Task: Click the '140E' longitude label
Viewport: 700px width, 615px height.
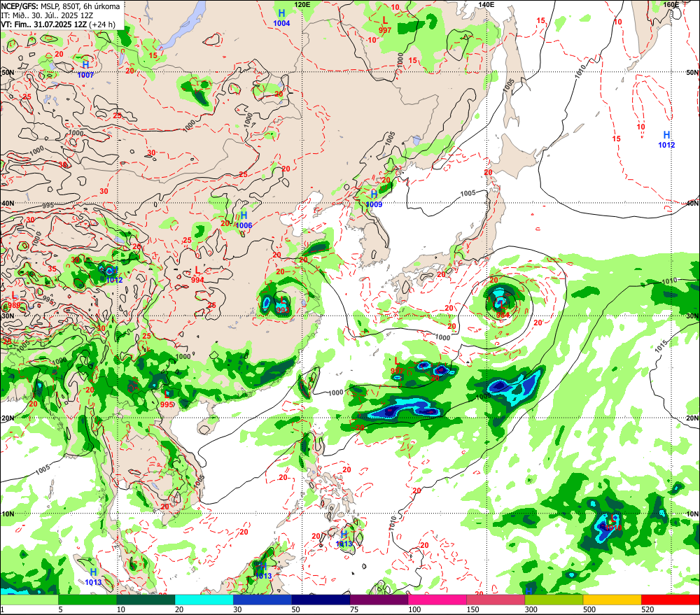Action: click(486, 4)
